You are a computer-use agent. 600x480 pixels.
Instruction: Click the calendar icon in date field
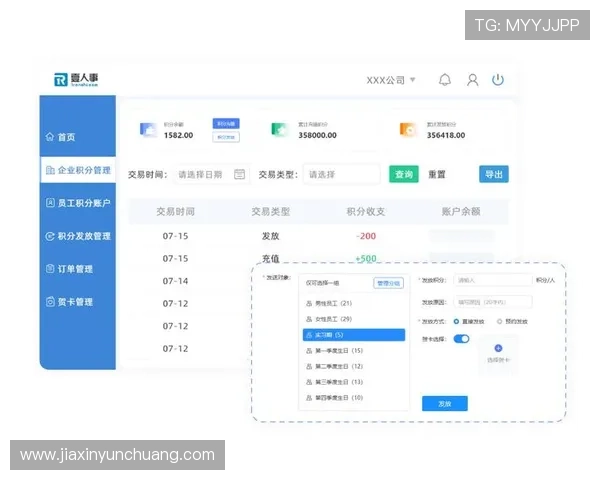240,174
